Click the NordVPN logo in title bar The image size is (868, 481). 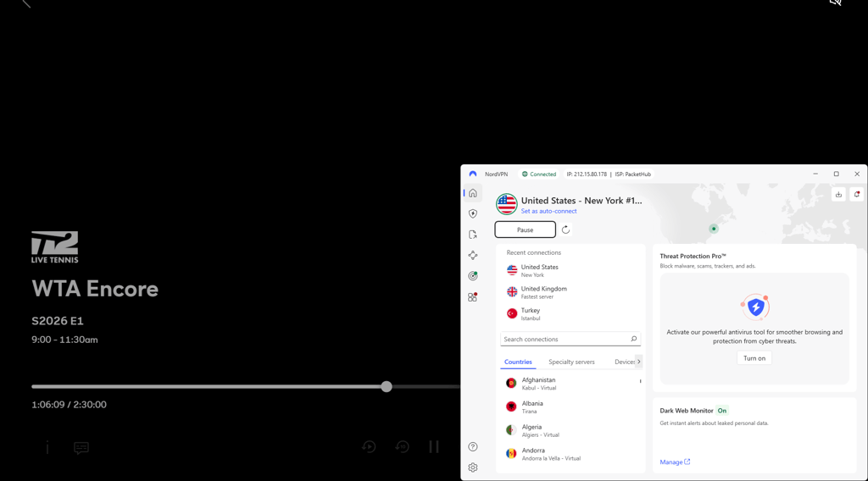[x=473, y=174]
